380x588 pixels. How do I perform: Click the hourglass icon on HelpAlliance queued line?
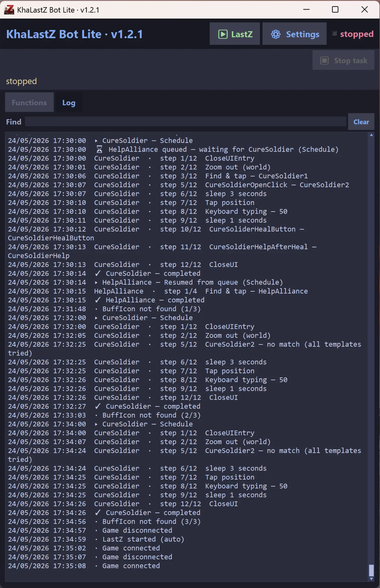(99, 150)
